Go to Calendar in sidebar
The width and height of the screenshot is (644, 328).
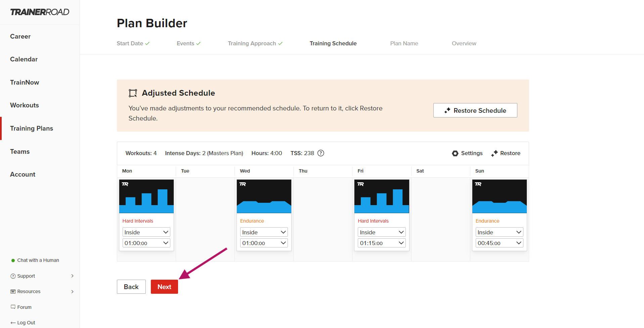point(24,59)
